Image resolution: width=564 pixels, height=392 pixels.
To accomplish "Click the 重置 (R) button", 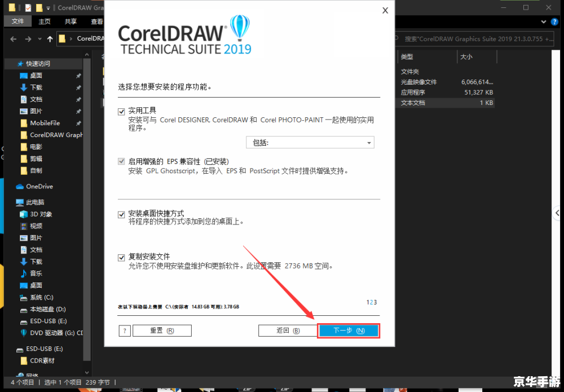I will (x=162, y=331).
